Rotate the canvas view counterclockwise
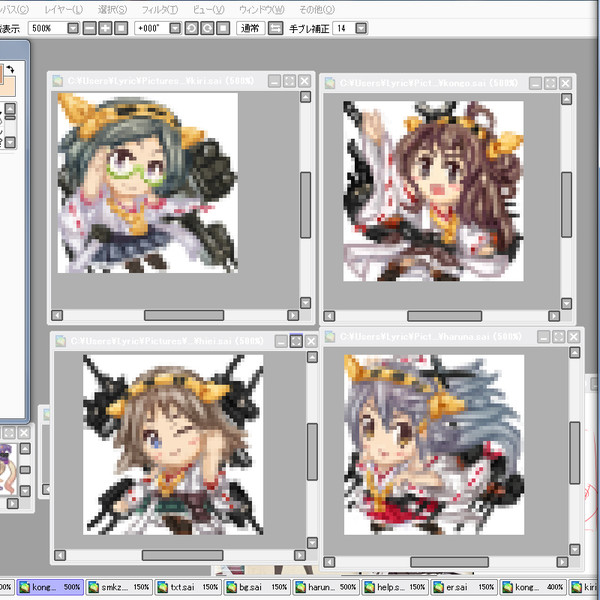The image size is (600, 600). 190,28
